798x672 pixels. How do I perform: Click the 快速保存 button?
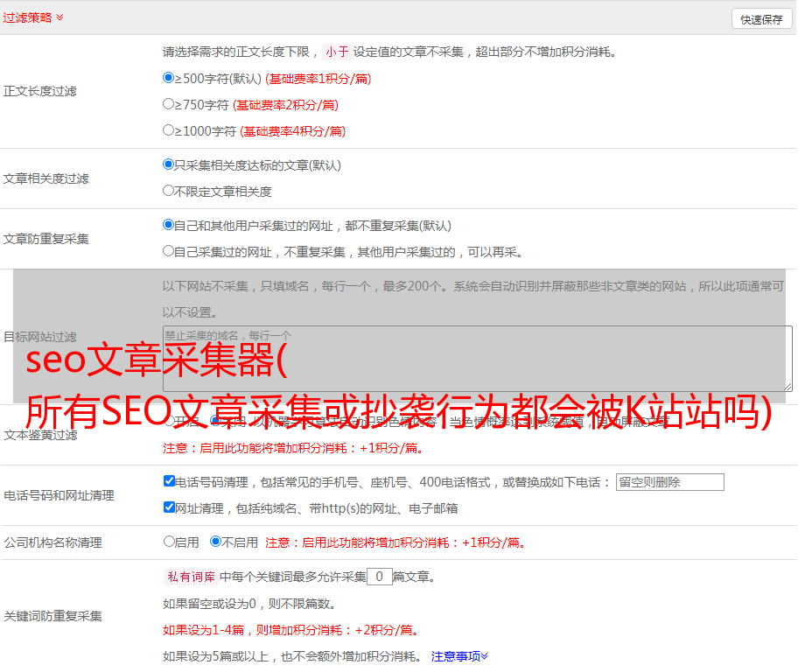tap(761, 19)
